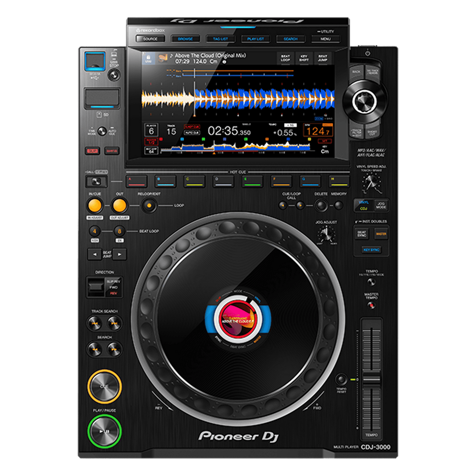The width and height of the screenshot is (476, 476).
Task: Click the JOG ADJUST knob
Action: [x=326, y=234]
